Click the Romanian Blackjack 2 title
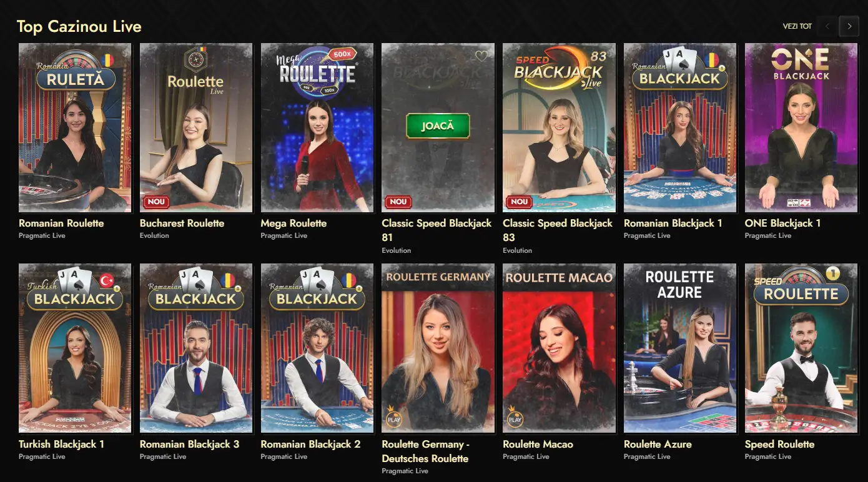868x482 pixels. (x=310, y=444)
